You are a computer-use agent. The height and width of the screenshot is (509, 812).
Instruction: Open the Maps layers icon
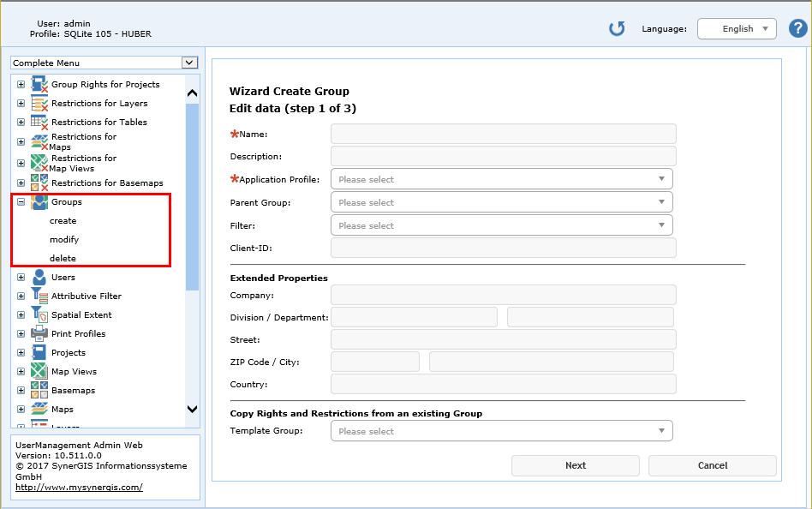click(x=39, y=409)
